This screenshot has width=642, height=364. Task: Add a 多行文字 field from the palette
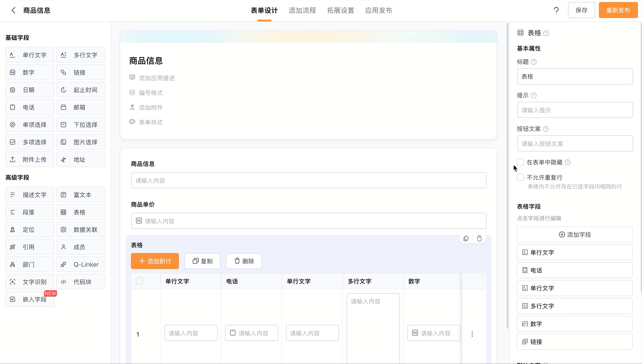coord(81,55)
